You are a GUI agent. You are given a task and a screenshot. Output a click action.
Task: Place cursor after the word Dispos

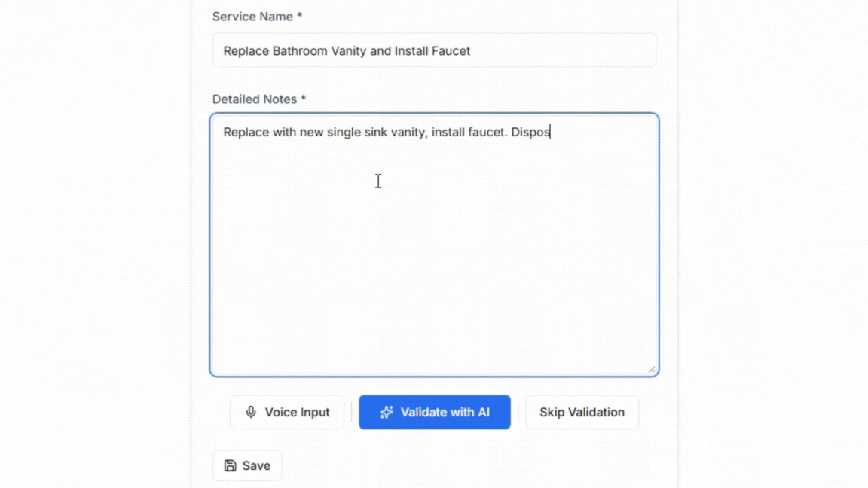pyautogui.click(x=551, y=132)
